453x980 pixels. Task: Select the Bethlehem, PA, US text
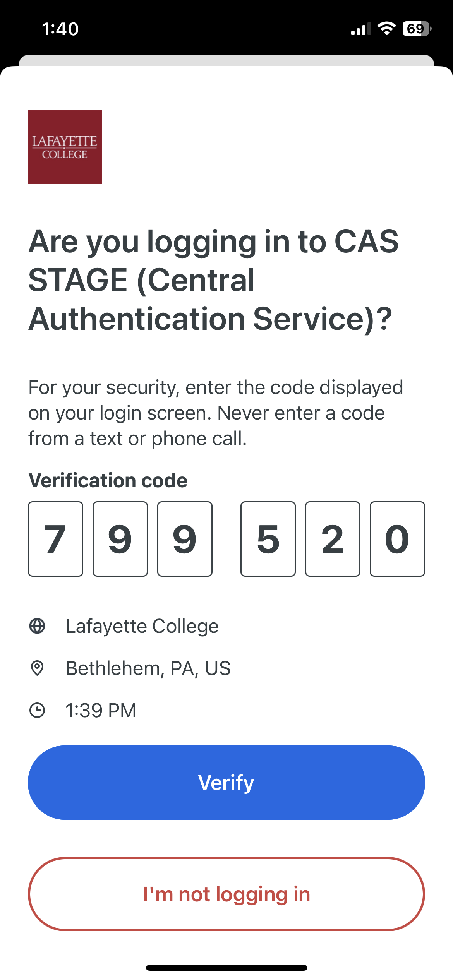point(148,668)
